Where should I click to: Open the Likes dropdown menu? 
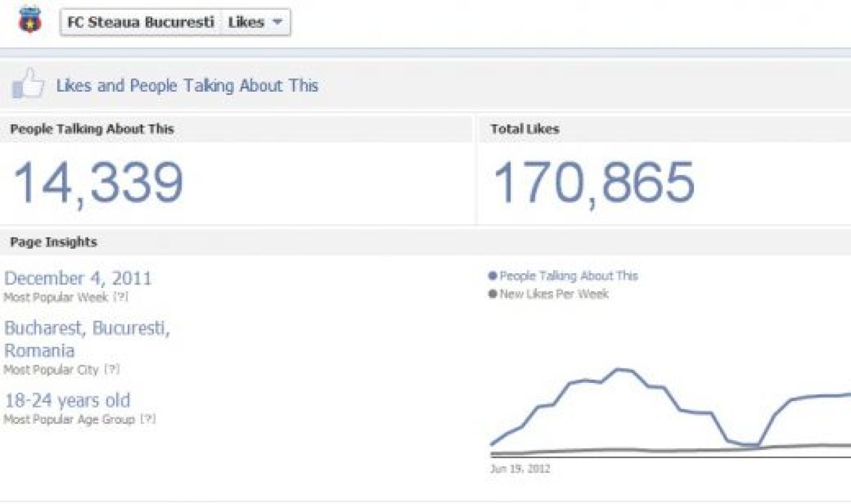(255, 22)
